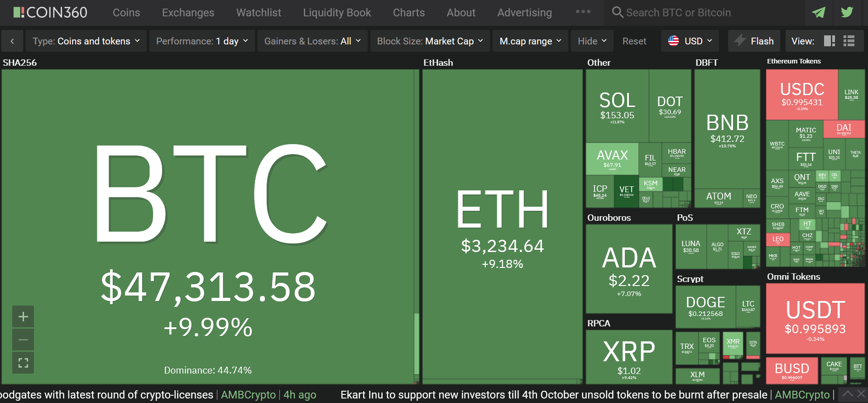Open the About page
The height and width of the screenshot is (403, 868).
coord(461,13)
